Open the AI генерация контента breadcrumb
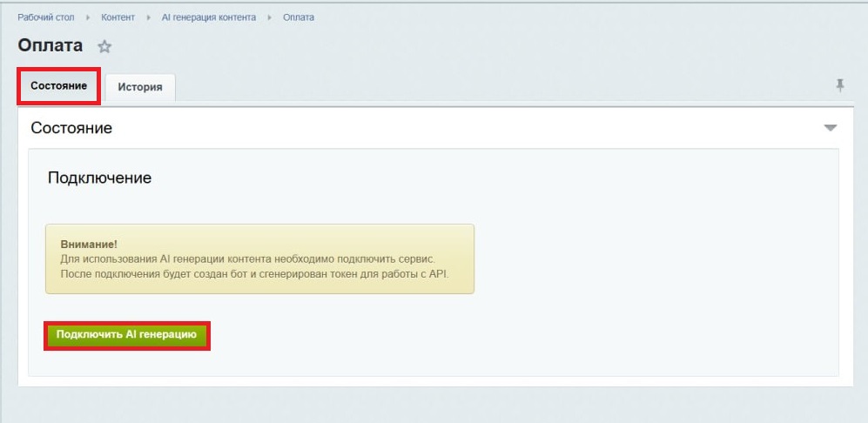Screen dimensions: 868x423 209,17
